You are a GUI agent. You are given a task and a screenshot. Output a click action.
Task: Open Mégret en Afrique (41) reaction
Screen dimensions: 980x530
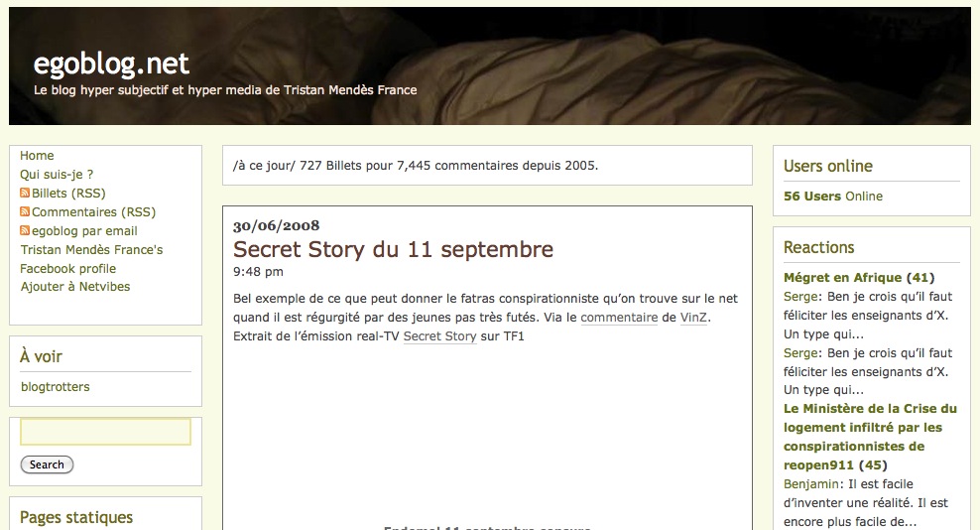pyautogui.click(x=859, y=277)
